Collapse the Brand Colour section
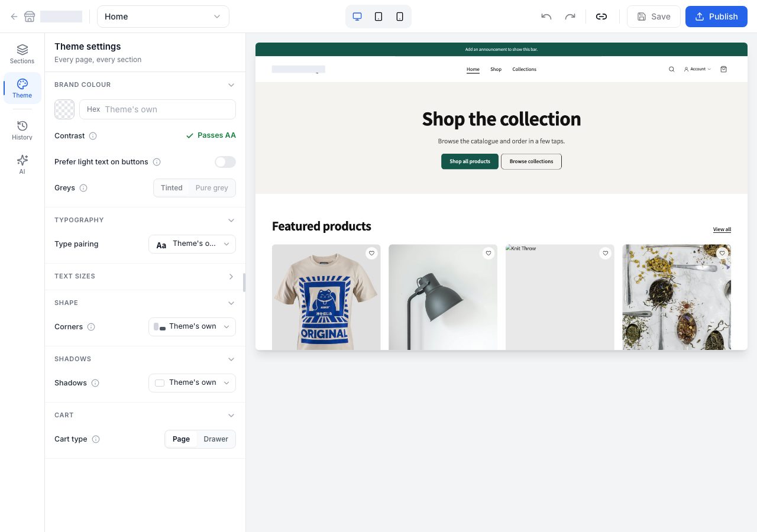 point(231,85)
